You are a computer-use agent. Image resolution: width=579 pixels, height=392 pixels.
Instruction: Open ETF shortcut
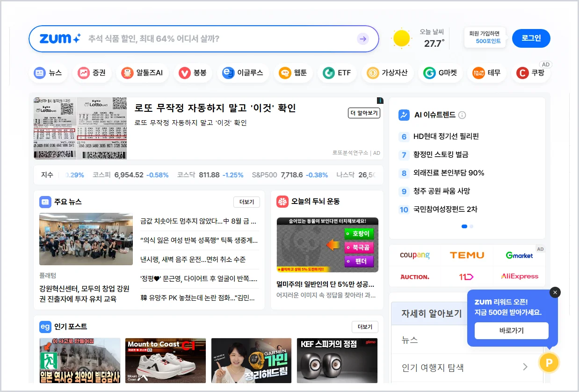(337, 73)
